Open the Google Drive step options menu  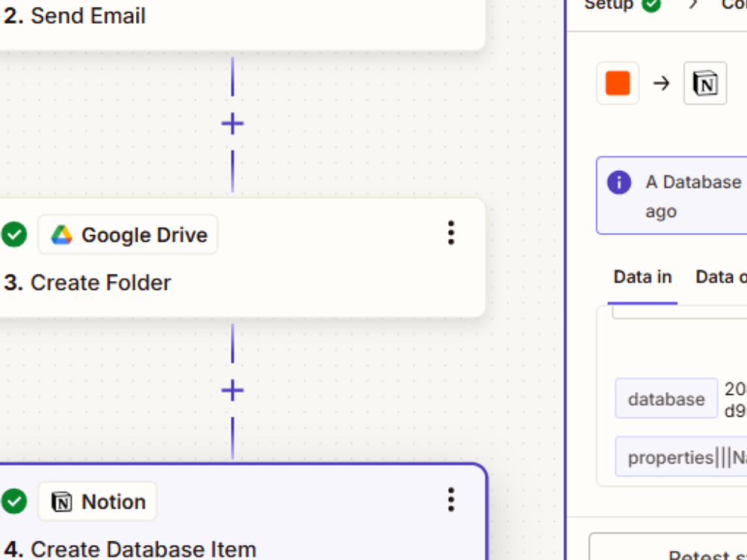click(450, 233)
